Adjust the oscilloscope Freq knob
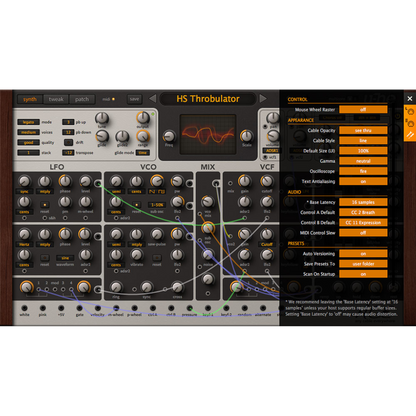 click(x=169, y=136)
